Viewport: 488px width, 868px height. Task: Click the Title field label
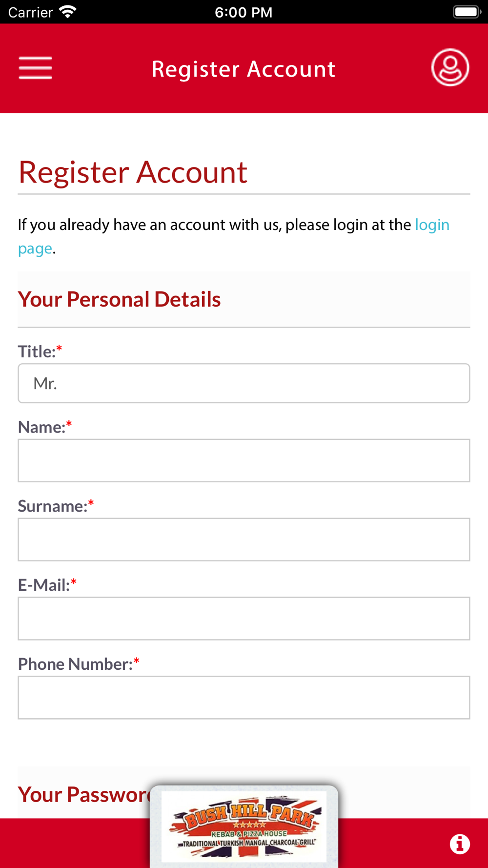37,351
